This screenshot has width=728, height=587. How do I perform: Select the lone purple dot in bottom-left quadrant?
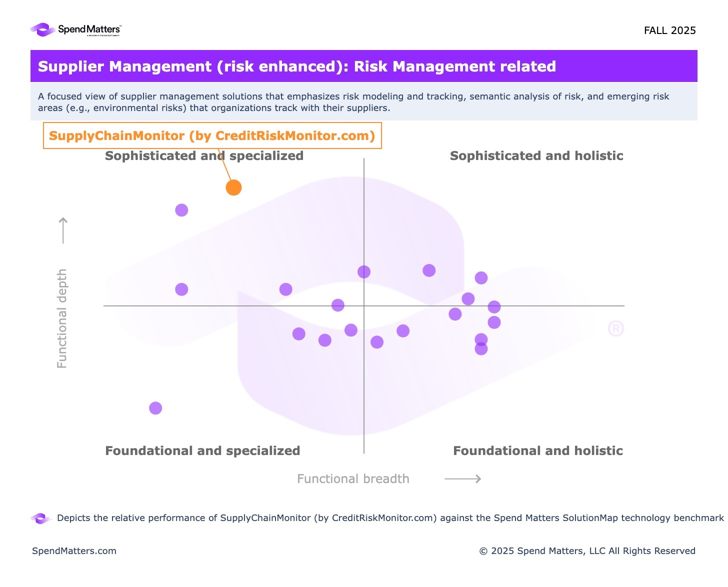155,408
